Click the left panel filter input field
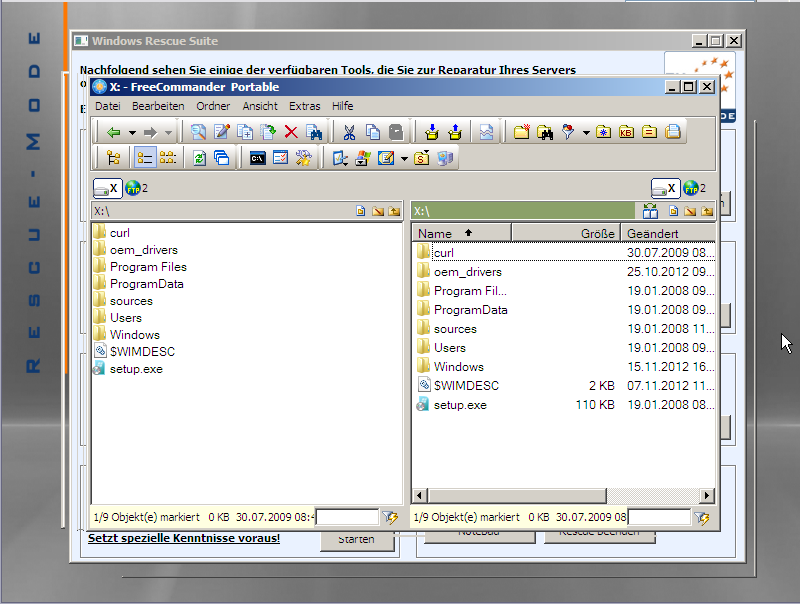The height and width of the screenshot is (604, 800). [347, 517]
